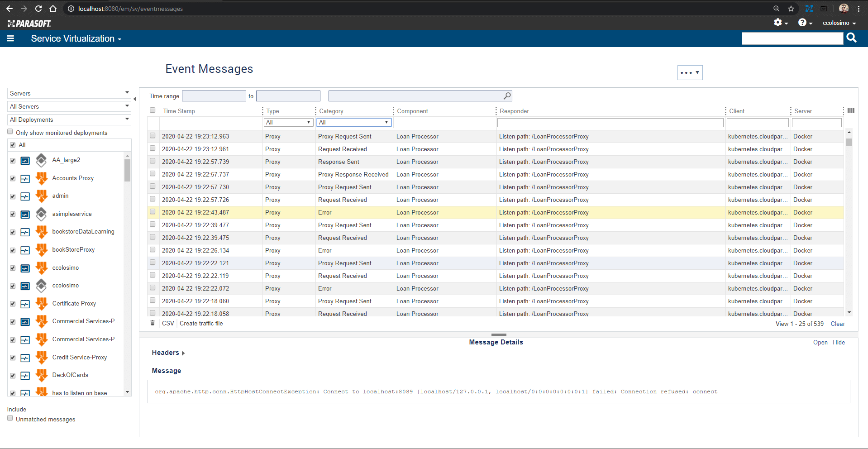Click the search magnifier in blue header
The image size is (868, 449).
851,38
